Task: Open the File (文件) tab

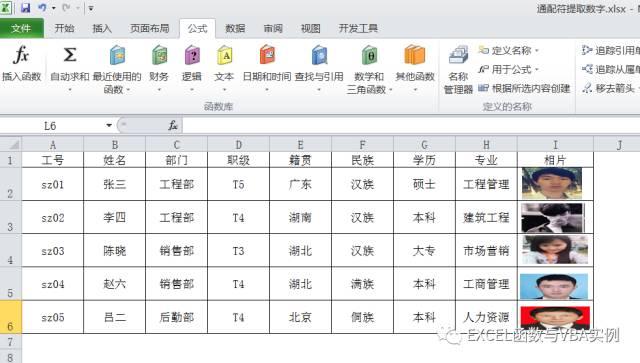Action: [22, 28]
